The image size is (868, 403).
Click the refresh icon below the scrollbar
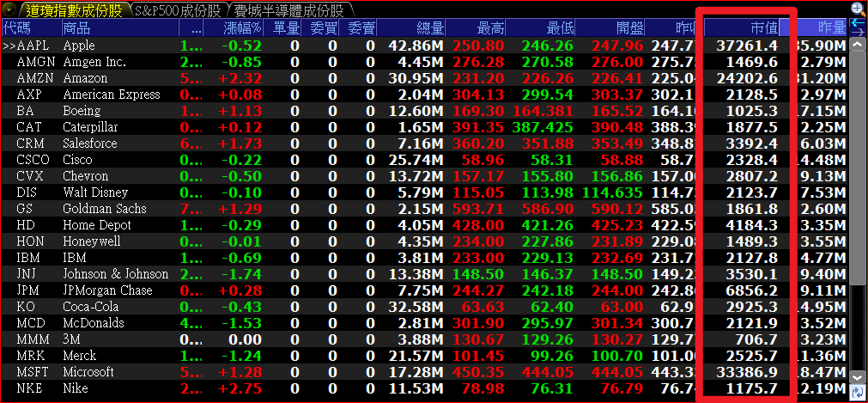point(858,391)
